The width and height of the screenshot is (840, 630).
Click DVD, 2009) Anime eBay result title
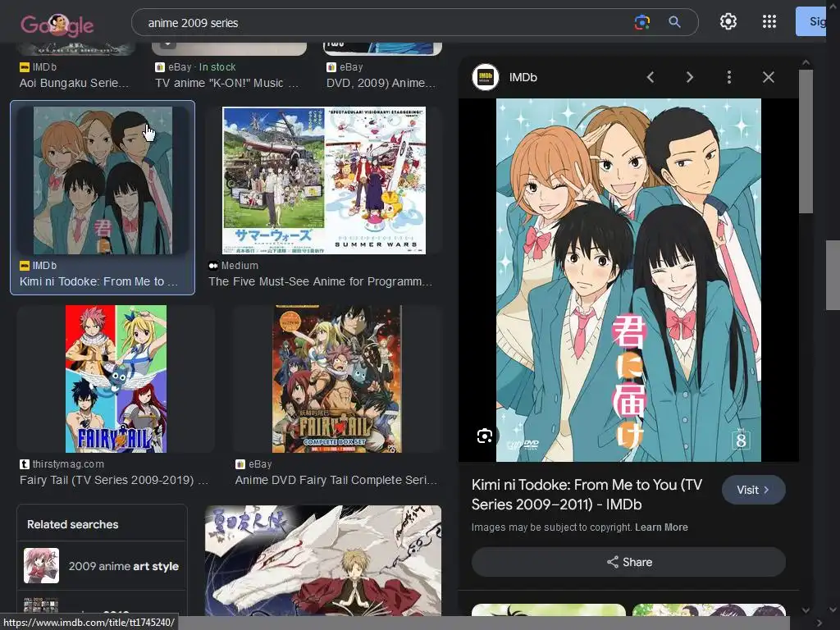tap(381, 83)
